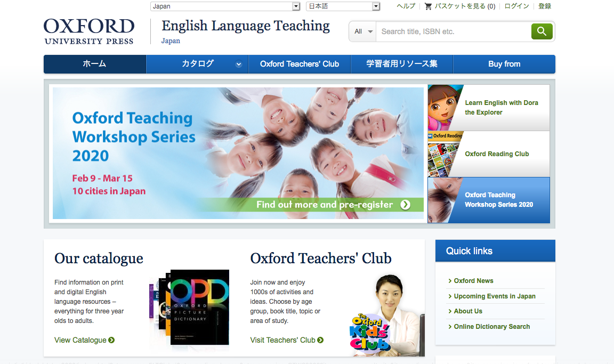614x364 pixels.
Task: Expand the カタログ menu chevron
Action: pyautogui.click(x=238, y=64)
